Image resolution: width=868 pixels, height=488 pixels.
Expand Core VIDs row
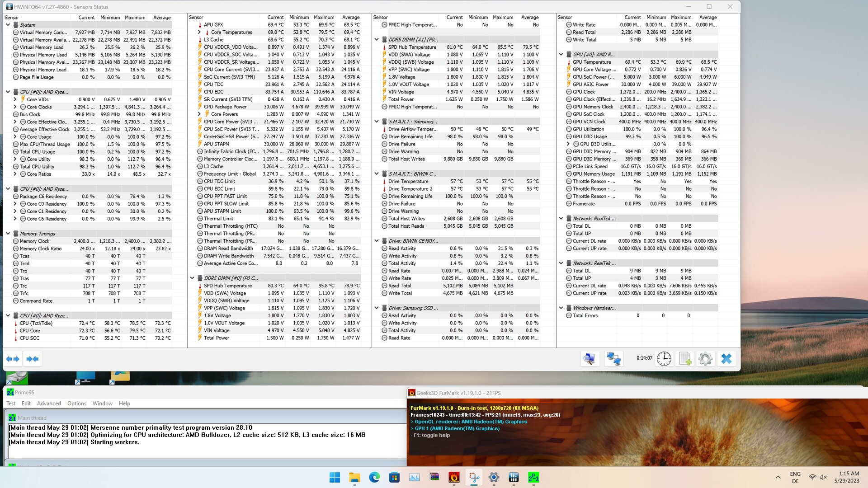pos(15,99)
